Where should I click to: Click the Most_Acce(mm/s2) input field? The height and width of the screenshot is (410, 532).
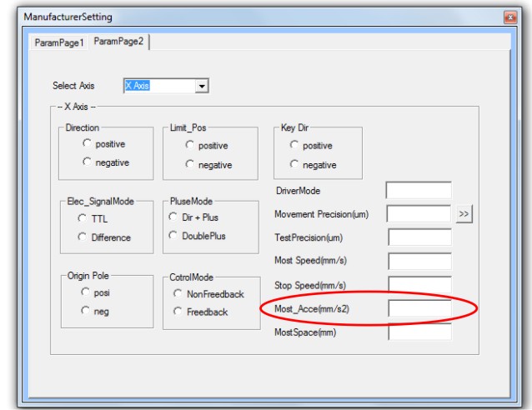coord(419,309)
